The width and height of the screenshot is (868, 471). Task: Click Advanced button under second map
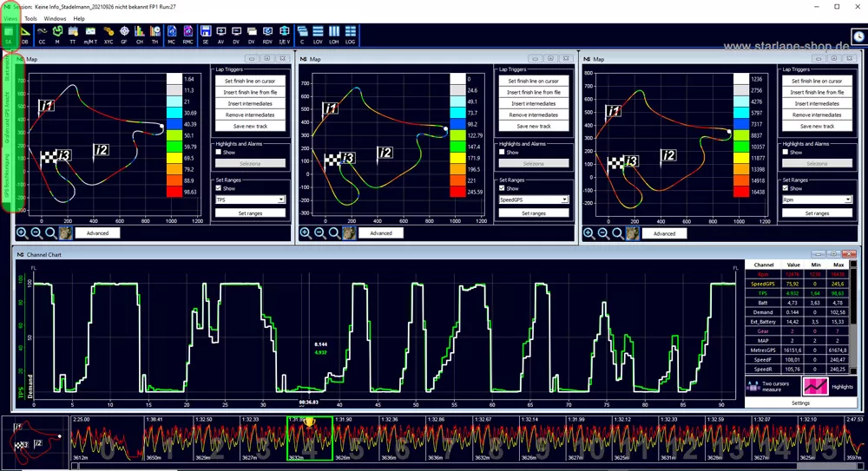[x=381, y=233]
